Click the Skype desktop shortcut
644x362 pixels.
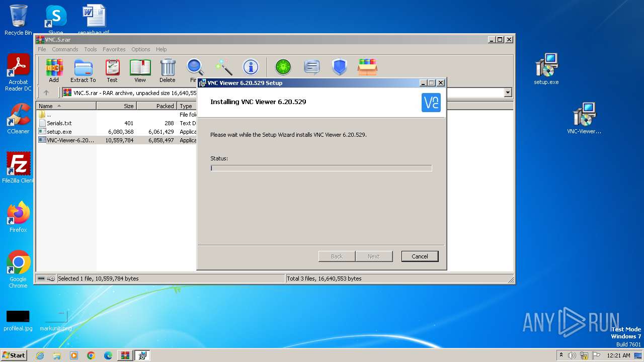tap(55, 19)
